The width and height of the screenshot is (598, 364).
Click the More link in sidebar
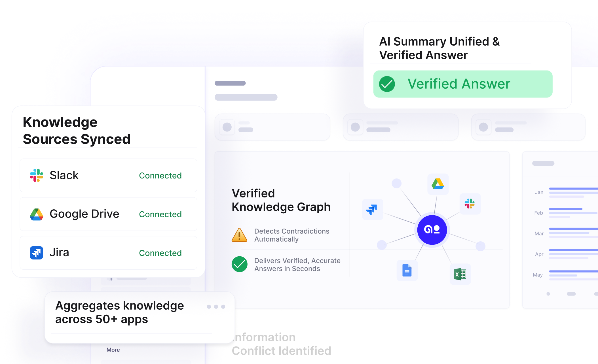113,350
